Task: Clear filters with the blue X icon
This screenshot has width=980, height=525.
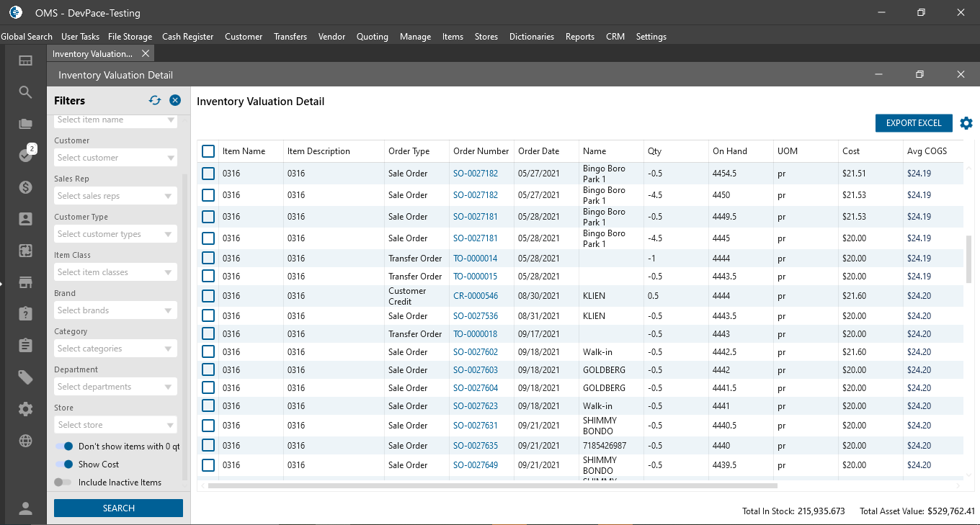Action: point(175,101)
